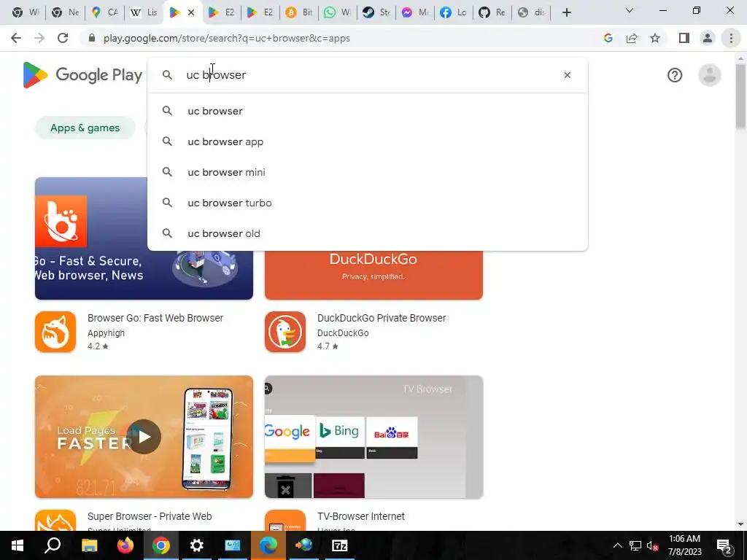
Task: Open 'Super Browser - Private Web' listing
Action: pyautogui.click(x=150, y=516)
